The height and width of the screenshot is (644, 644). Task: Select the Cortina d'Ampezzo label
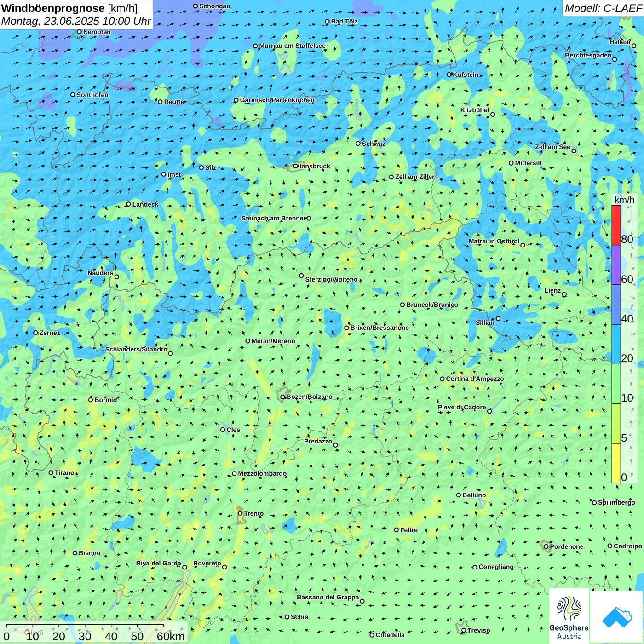click(475, 379)
